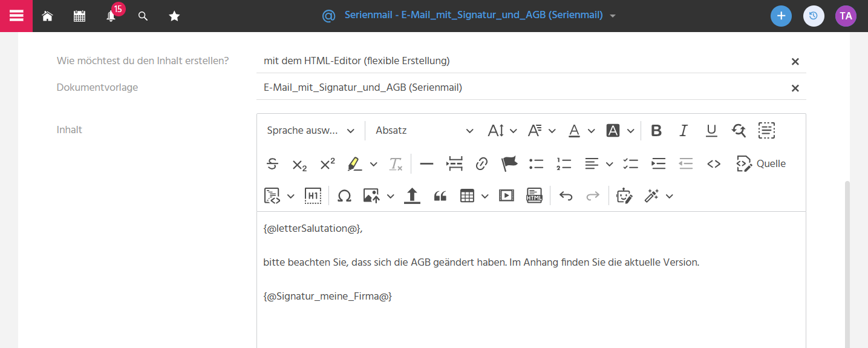The image size is (868, 348).
Task: Click the Serienmail page title link
Action: (474, 15)
